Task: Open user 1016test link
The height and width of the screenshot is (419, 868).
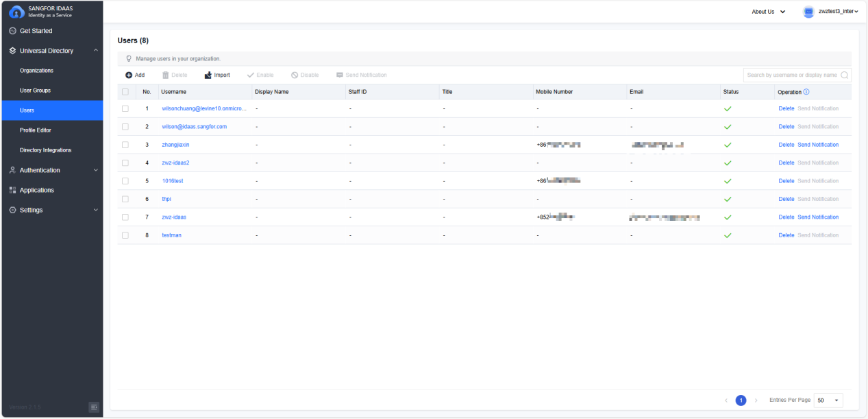Action: (x=172, y=181)
